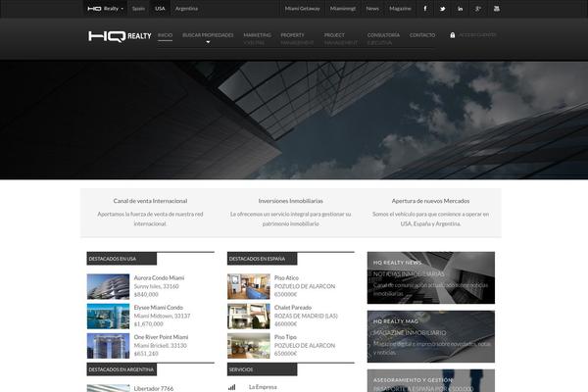Open the Piso Tipo property thumbnail

(x=248, y=346)
